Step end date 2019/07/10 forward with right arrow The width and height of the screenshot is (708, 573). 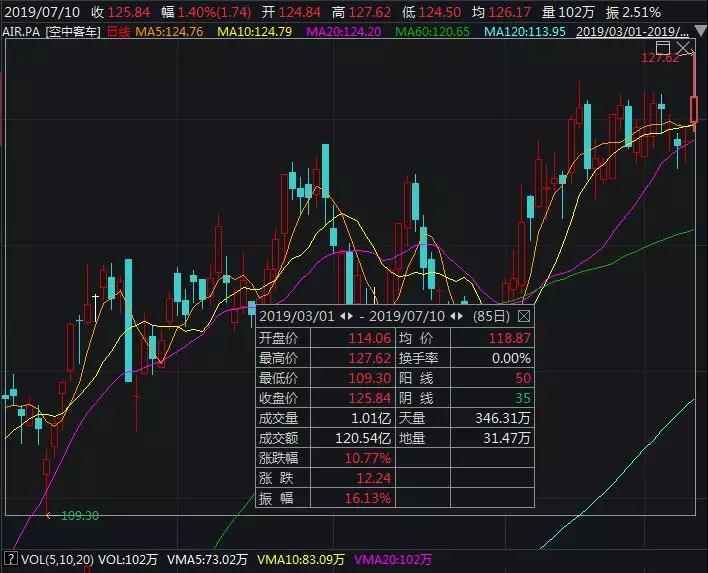461,316
